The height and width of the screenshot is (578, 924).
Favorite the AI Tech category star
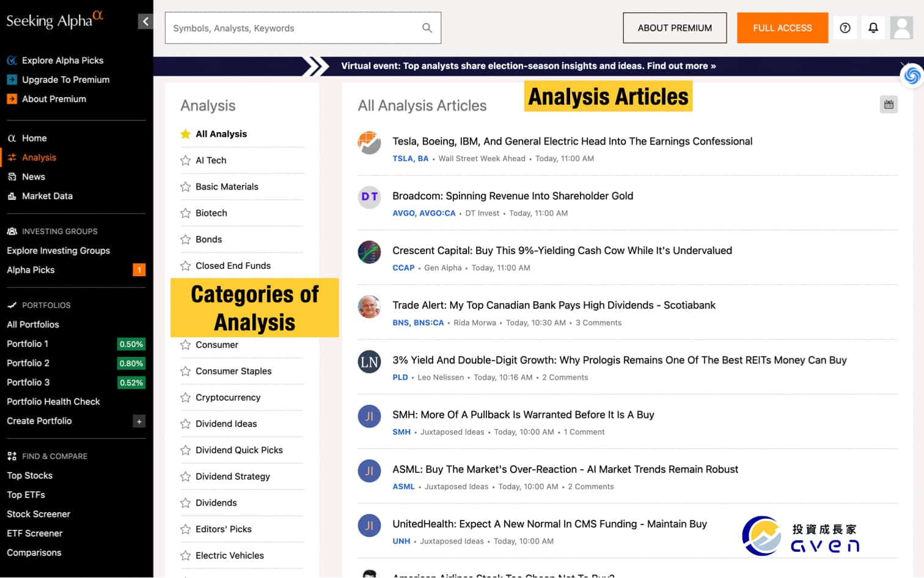(x=186, y=160)
